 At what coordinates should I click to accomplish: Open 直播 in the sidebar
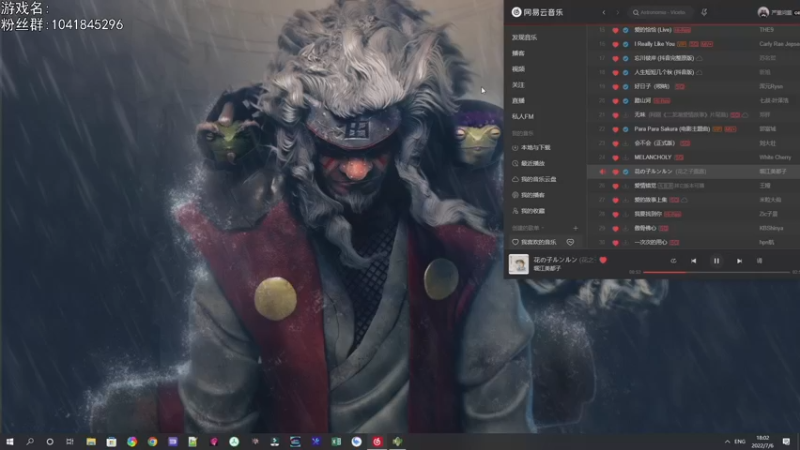click(x=518, y=101)
